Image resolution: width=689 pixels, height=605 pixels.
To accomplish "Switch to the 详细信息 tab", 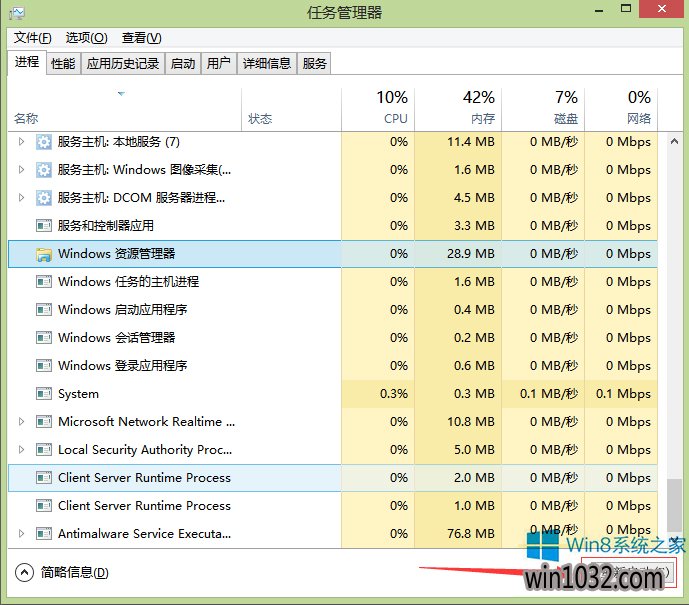I will (267, 64).
